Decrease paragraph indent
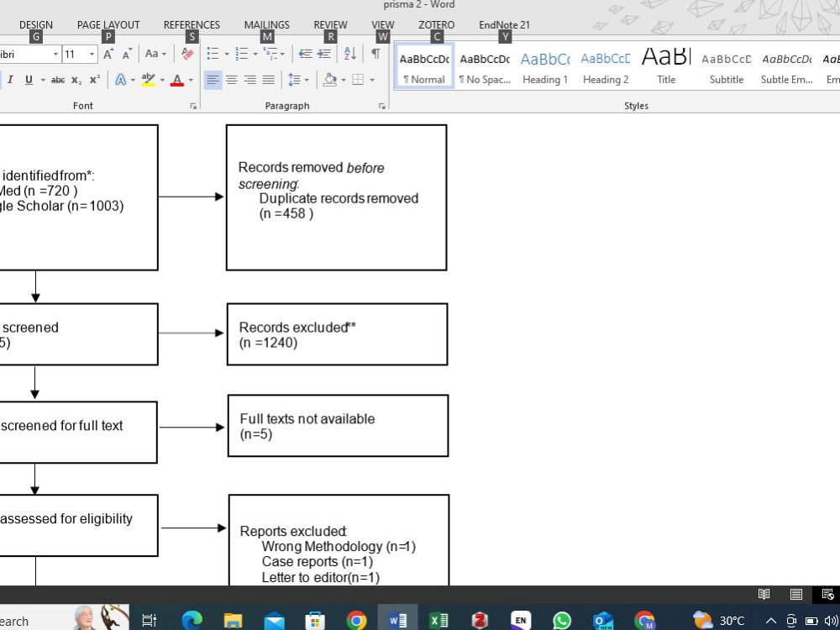840x630 pixels. click(306, 54)
